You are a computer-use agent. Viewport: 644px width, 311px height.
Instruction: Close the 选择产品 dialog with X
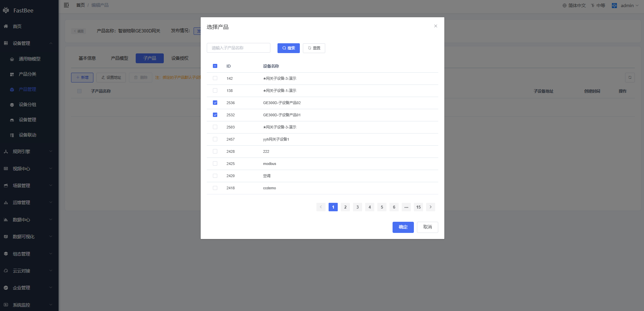[436, 26]
